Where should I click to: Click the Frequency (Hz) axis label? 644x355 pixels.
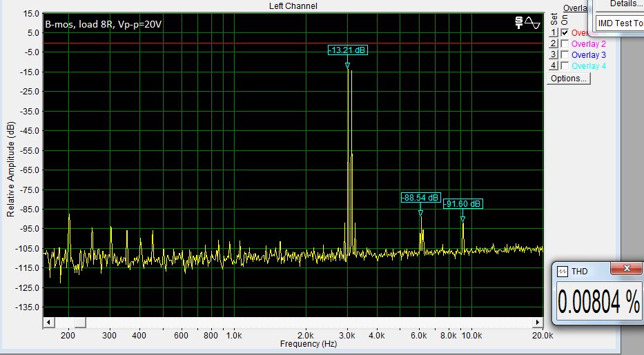tap(308, 344)
